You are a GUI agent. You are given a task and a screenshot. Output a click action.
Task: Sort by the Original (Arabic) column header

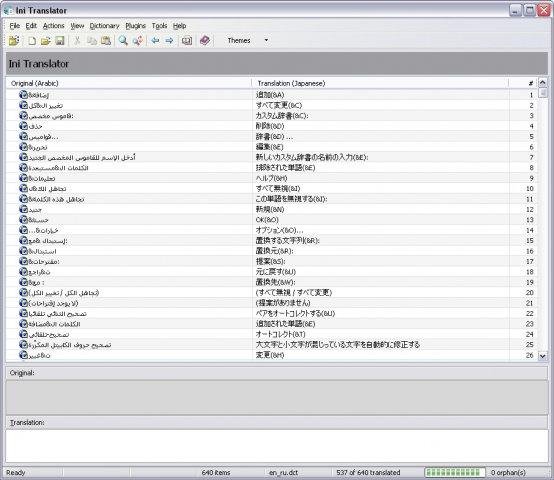[129, 83]
